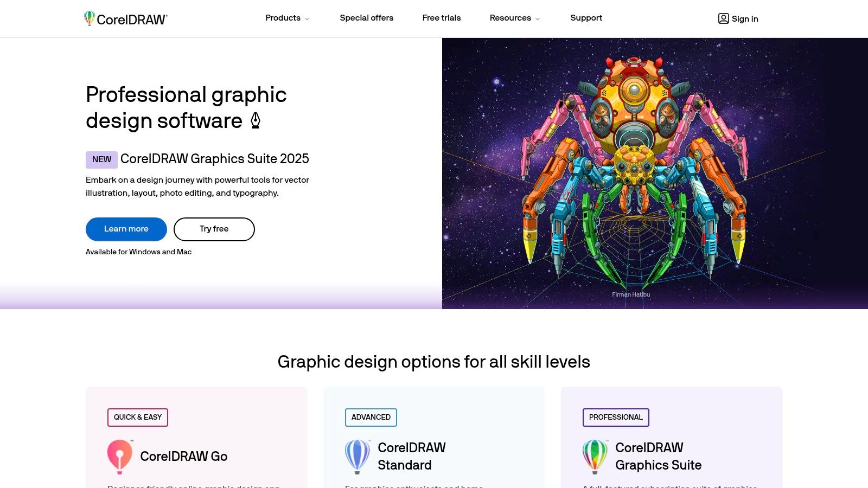868x488 pixels.
Task: Click the PROFESSIONAL tag on Graphics Suite card
Action: coord(616,417)
